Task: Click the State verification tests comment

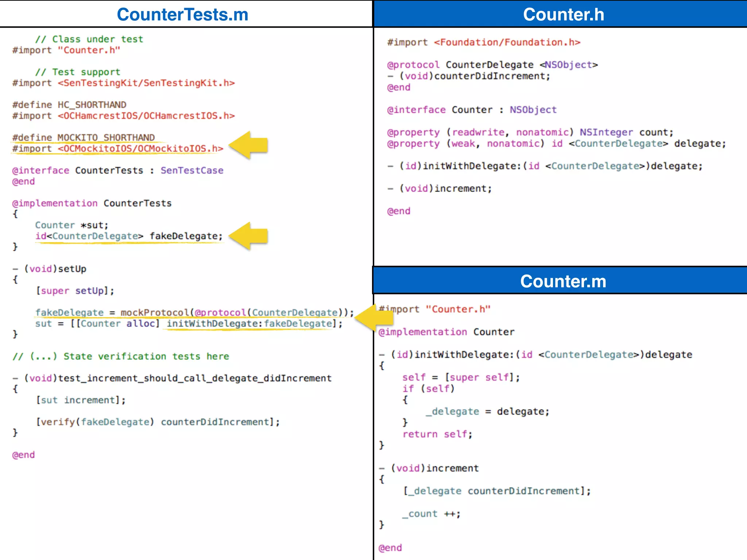Action: coord(121,356)
